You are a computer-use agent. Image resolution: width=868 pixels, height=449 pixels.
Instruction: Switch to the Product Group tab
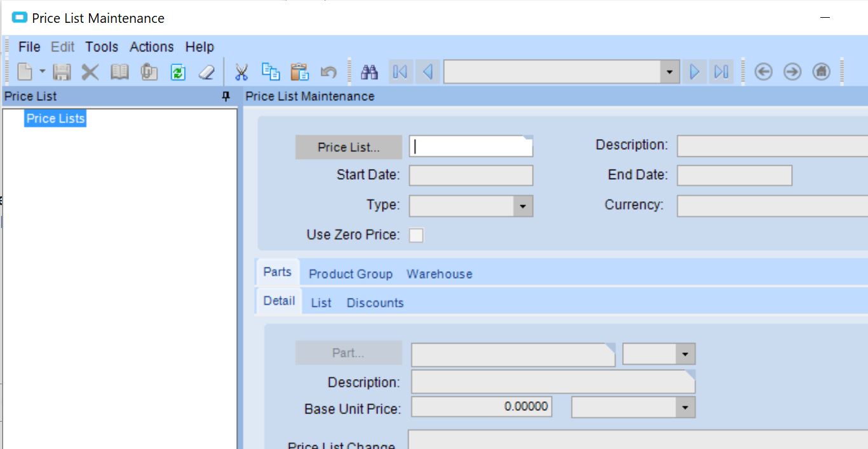(351, 274)
